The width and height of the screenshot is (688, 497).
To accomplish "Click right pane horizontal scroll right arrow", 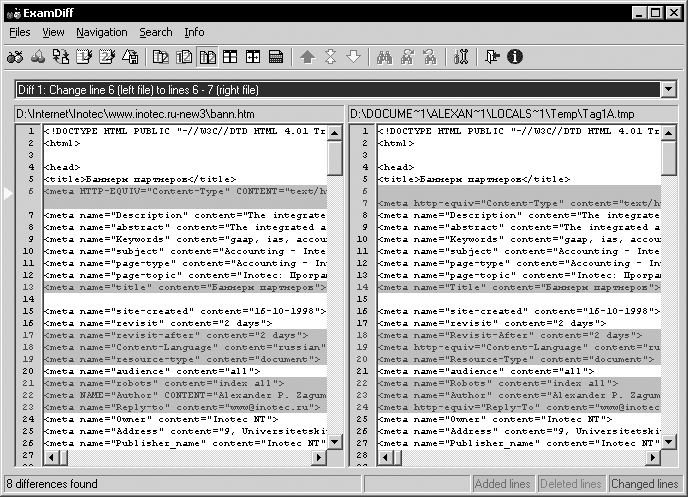I will (x=652, y=458).
